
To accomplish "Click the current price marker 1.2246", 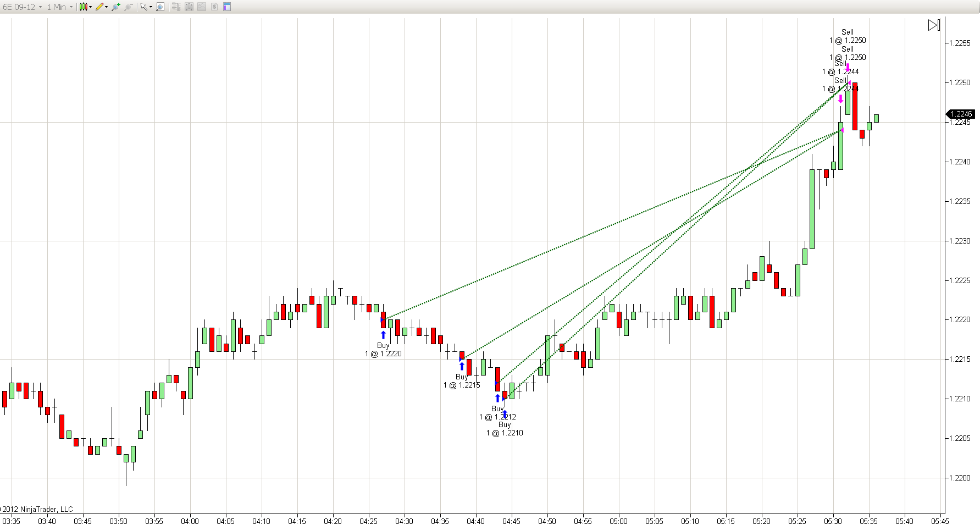I will coord(960,114).
